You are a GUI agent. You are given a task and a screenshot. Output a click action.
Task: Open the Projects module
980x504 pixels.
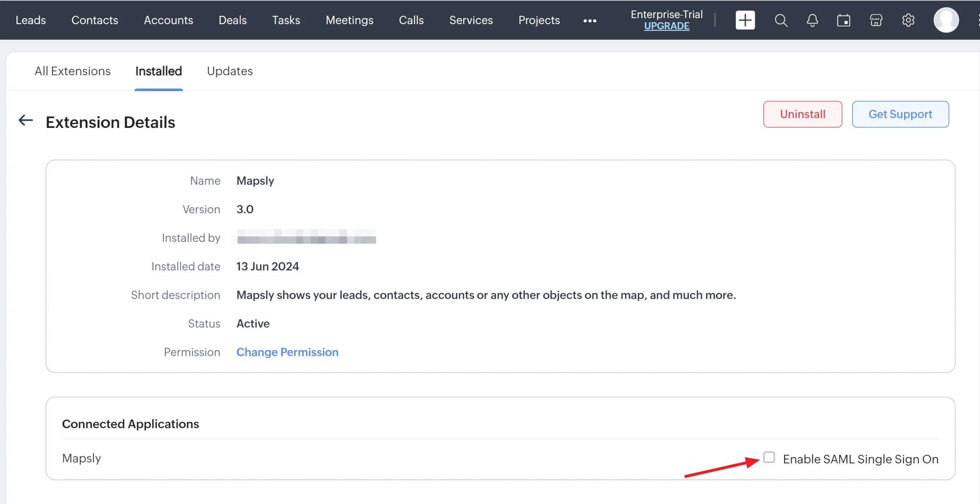click(539, 20)
